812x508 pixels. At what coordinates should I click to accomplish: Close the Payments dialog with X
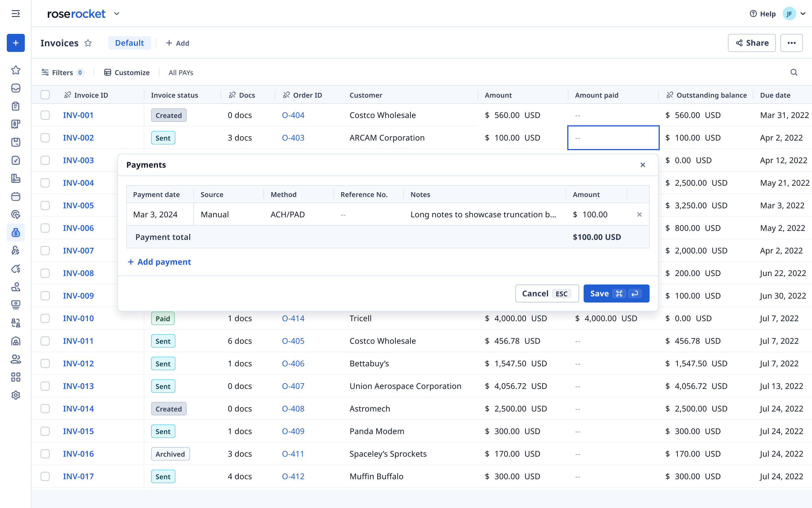click(643, 165)
